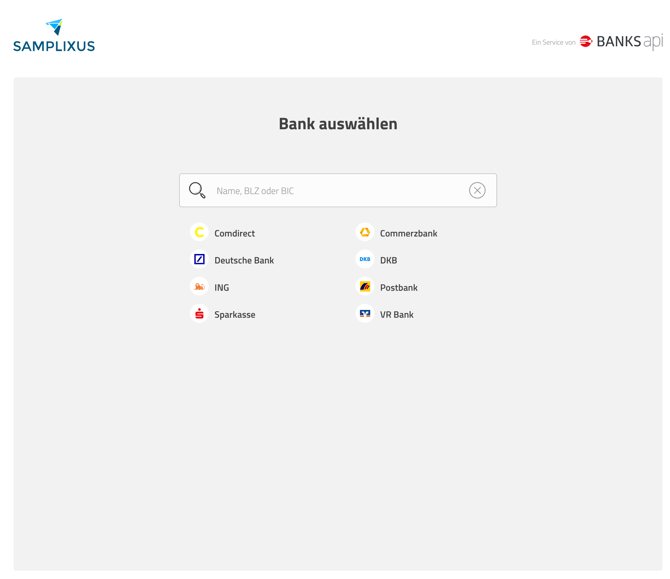Choose Commerzbank from the list
The image size is (670, 579).
click(408, 233)
